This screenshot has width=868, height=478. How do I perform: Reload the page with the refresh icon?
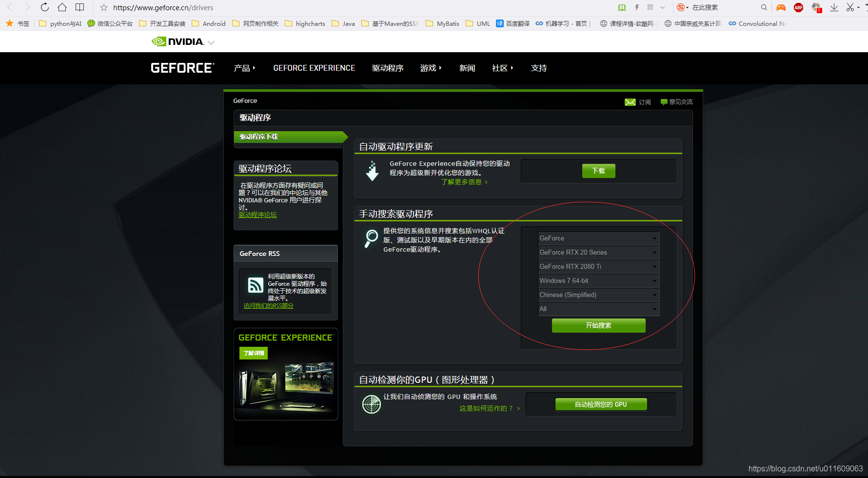pyautogui.click(x=45, y=7)
